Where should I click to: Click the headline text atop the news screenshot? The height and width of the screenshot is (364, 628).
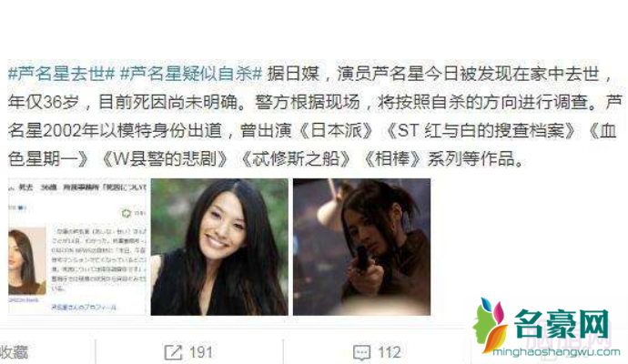click(82, 187)
